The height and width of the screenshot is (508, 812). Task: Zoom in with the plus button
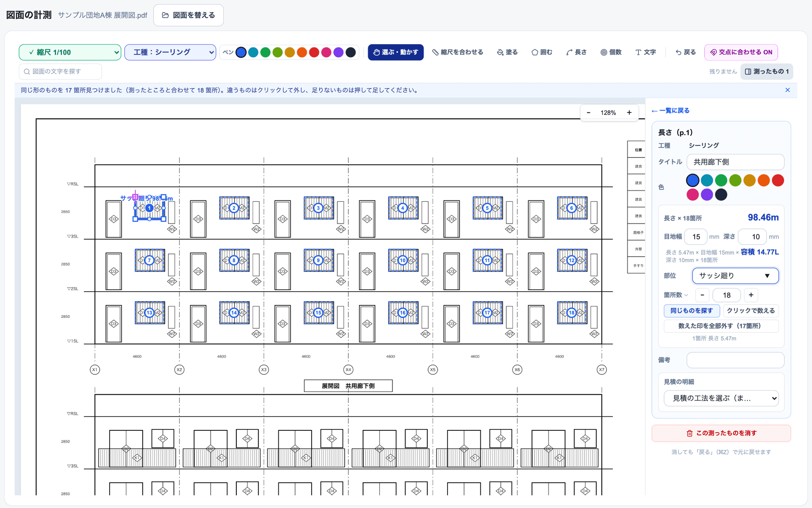click(629, 113)
